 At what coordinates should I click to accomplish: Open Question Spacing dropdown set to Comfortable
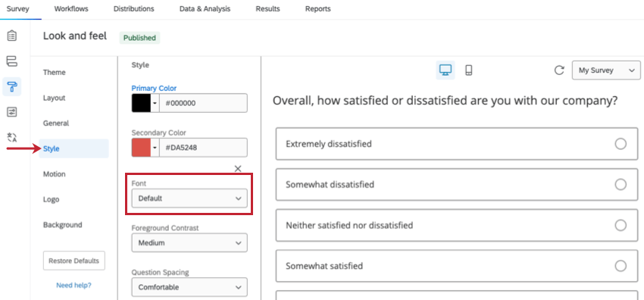(x=189, y=287)
